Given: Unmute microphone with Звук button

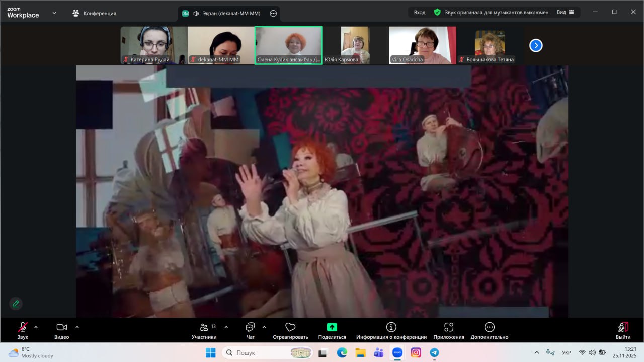Looking at the screenshot, I should coord(23,327).
